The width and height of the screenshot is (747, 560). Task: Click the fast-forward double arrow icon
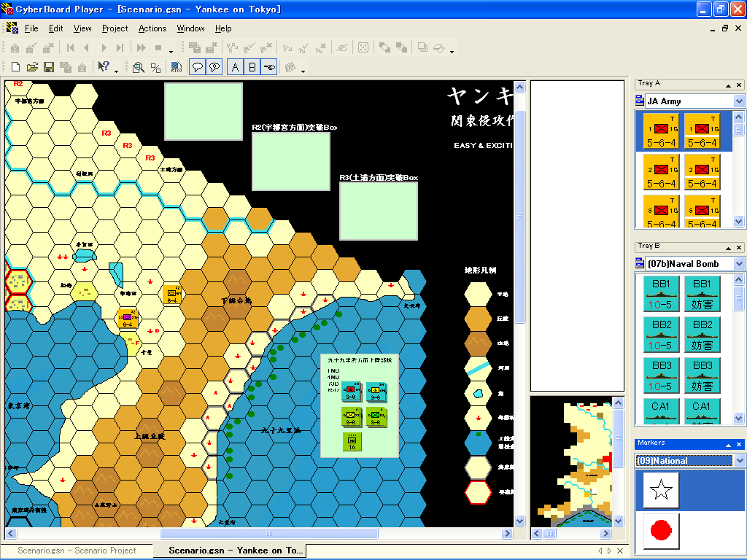click(141, 47)
